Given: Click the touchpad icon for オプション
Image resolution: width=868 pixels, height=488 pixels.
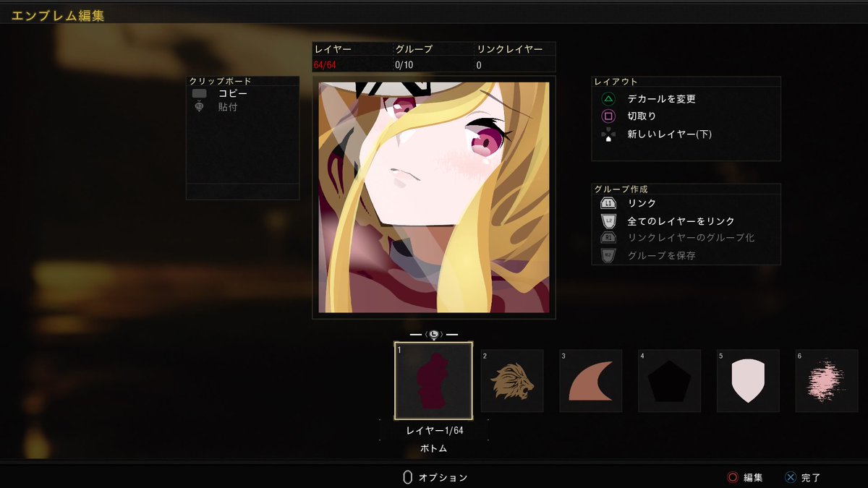Looking at the screenshot, I should [407, 477].
